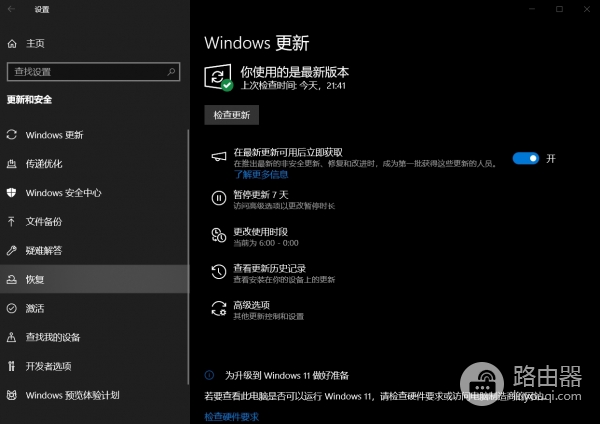
Task: Open 高级选项
Action: point(251,305)
